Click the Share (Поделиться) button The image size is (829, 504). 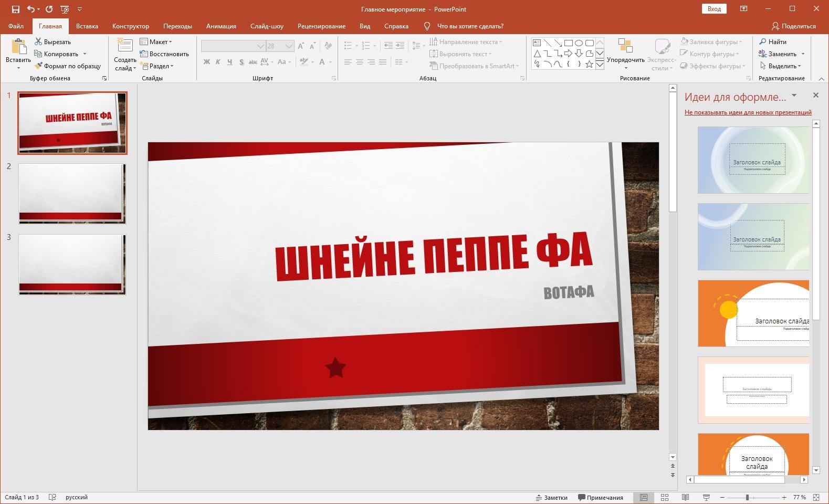click(793, 26)
